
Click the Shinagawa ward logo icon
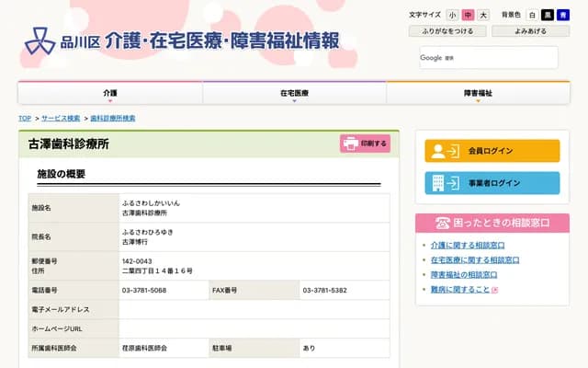pyautogui.click(x=39, y=41)
